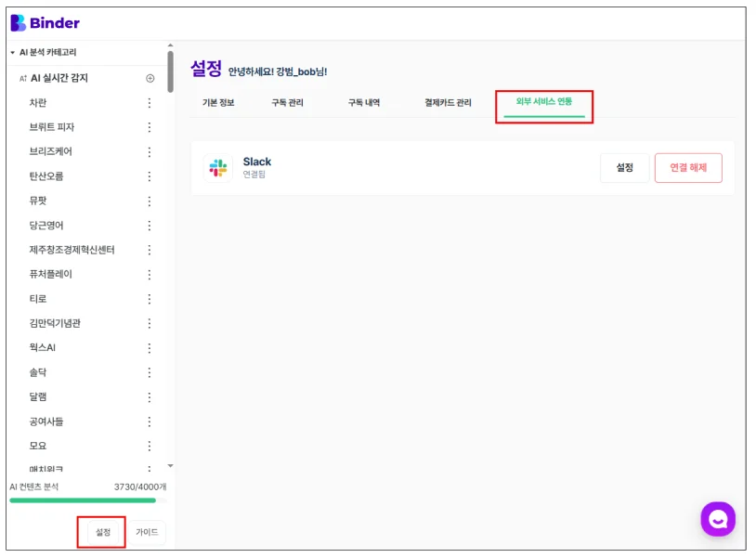This screenshot has height=558, width=756.
Task: Open the more options menu for 제주창조경제혁신센터
Action: pyautogui.click(x=150, y=250)
